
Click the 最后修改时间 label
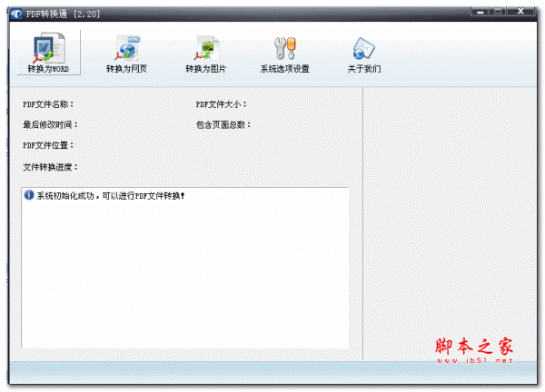pyautogui.click(x=50, y=124)
